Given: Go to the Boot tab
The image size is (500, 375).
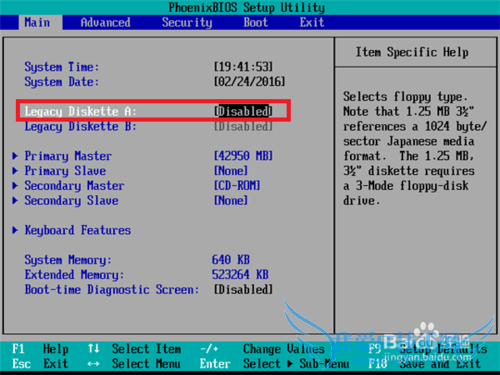Looking at the screenshot, I should click(x=256, y=23).
